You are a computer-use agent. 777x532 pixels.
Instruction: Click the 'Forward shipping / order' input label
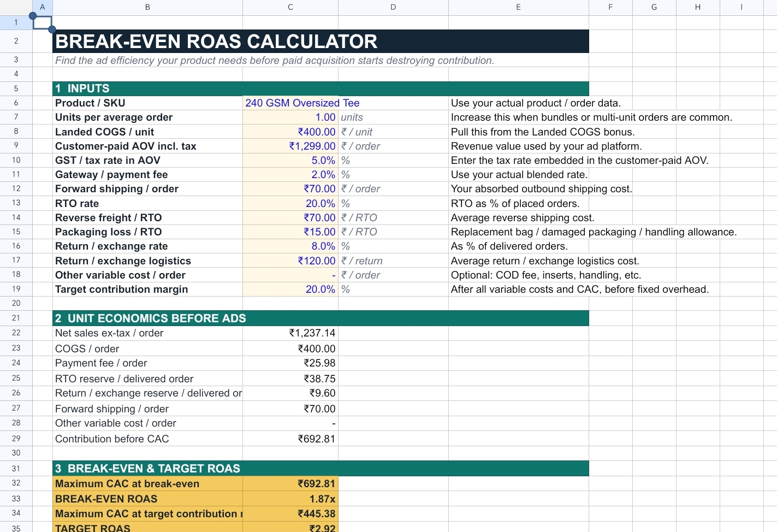117,188
